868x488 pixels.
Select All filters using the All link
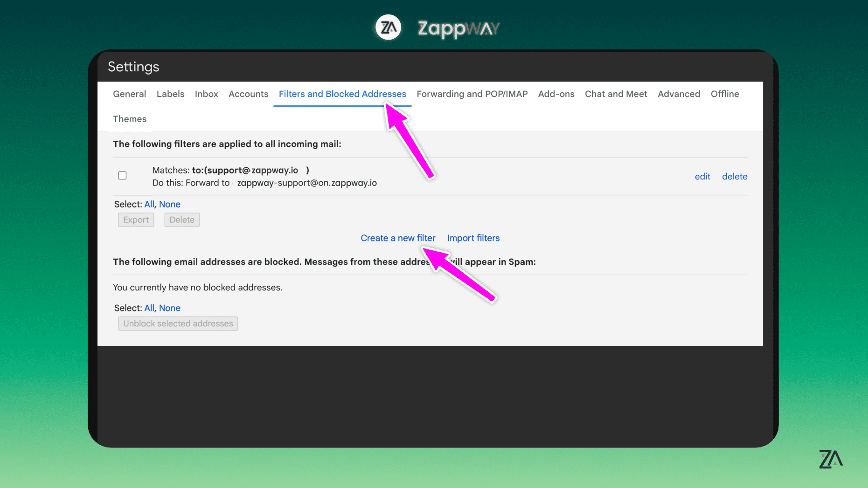149,204
